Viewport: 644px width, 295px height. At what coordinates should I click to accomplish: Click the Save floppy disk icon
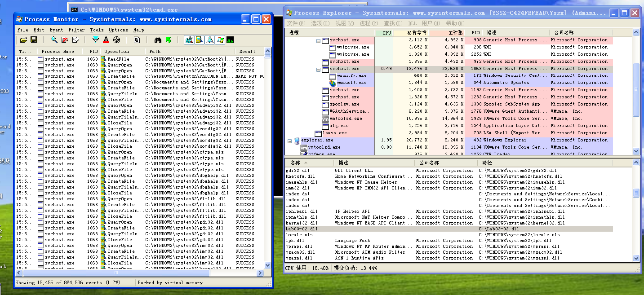(x=34, y=40)
